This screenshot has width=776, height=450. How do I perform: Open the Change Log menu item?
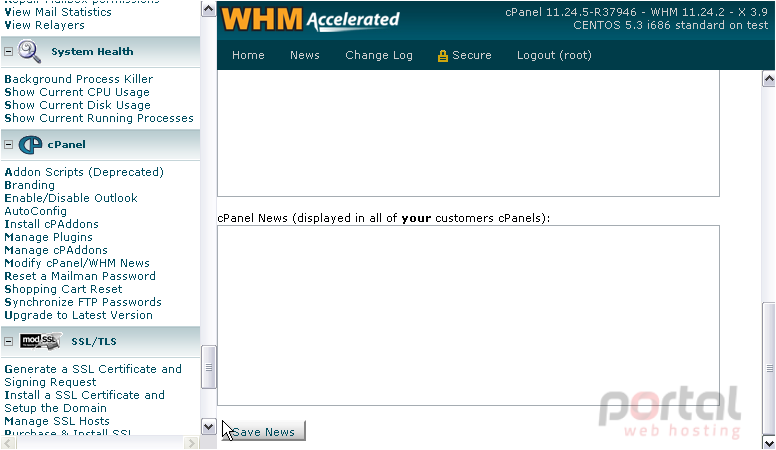tap(379, 55)
